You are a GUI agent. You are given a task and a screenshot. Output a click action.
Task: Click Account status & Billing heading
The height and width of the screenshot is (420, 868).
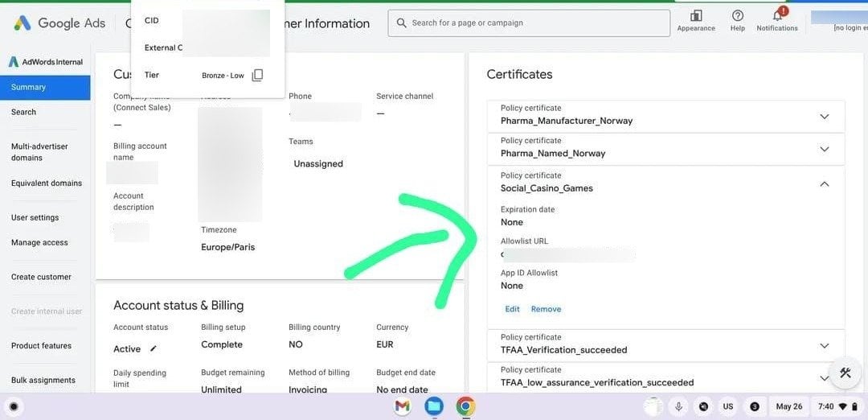pos(178,305)
